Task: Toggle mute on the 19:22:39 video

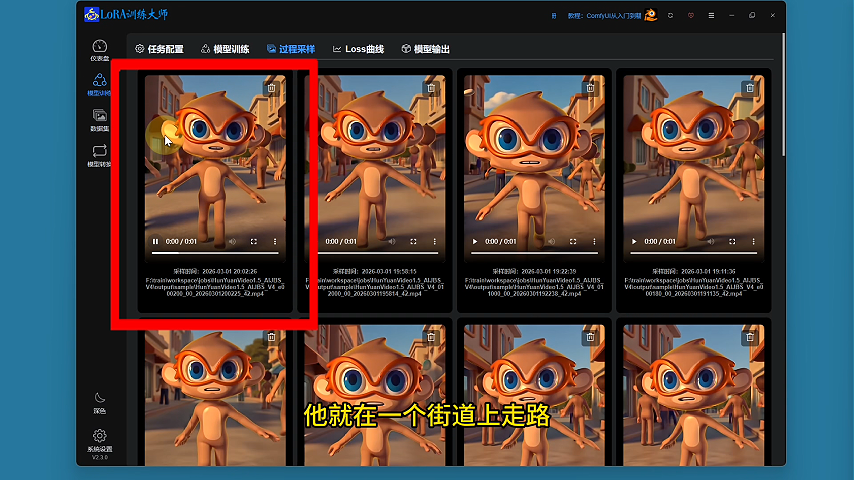Action: 552,241
